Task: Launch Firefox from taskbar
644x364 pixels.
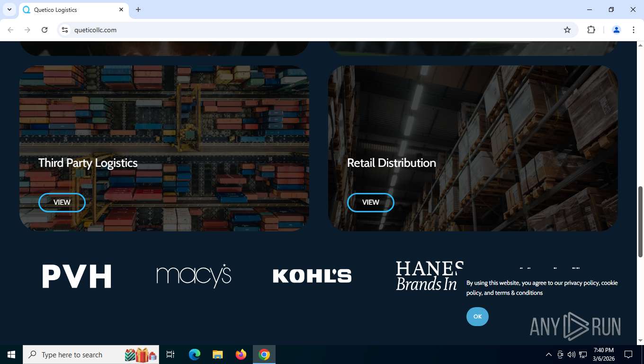Action: (x=241, y=355)
